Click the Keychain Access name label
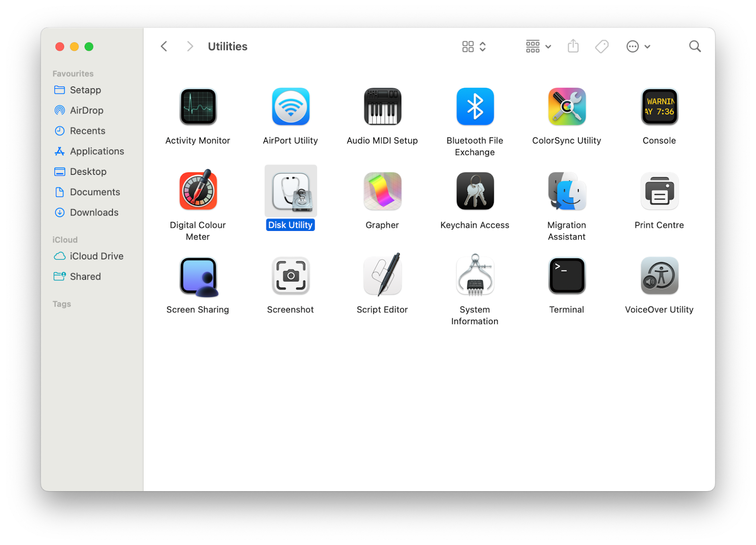Screen dimensions: 756x545 pos(475,225)
